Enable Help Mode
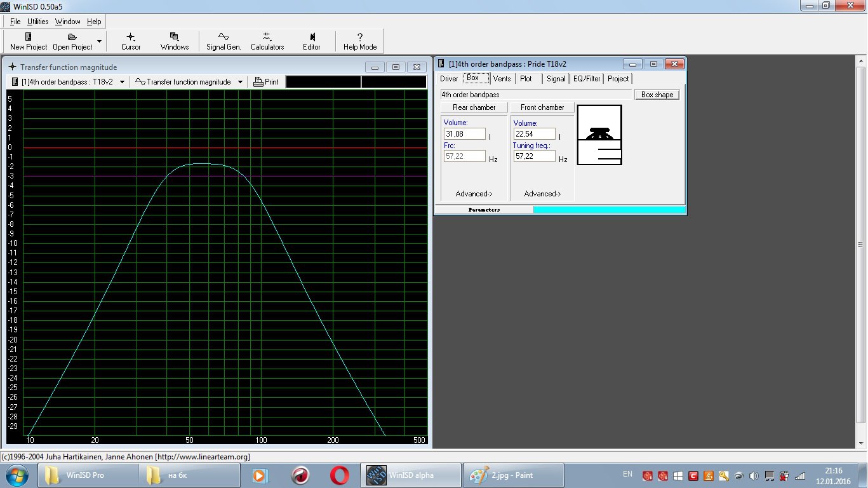868x488 pixels. [360, 41]
